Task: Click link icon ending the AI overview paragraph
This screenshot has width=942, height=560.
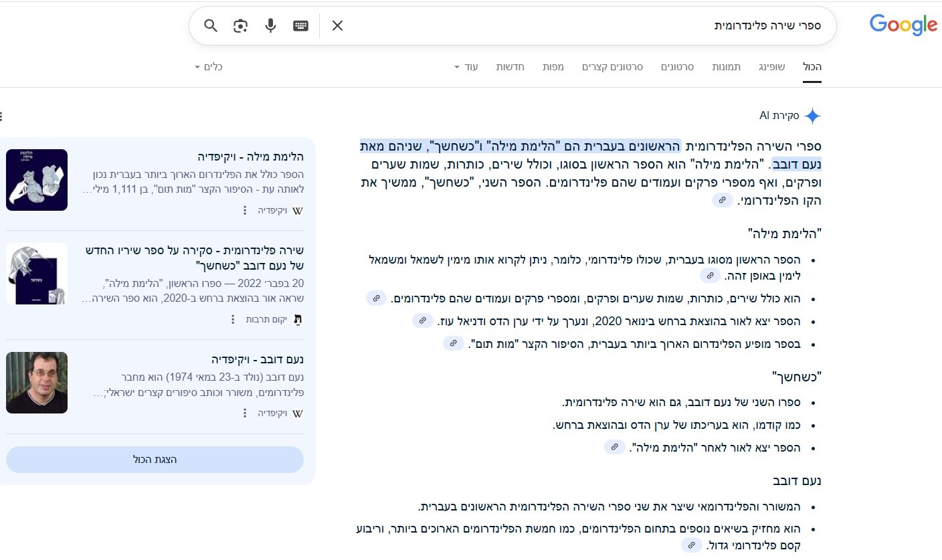Action: coord(722,199)
